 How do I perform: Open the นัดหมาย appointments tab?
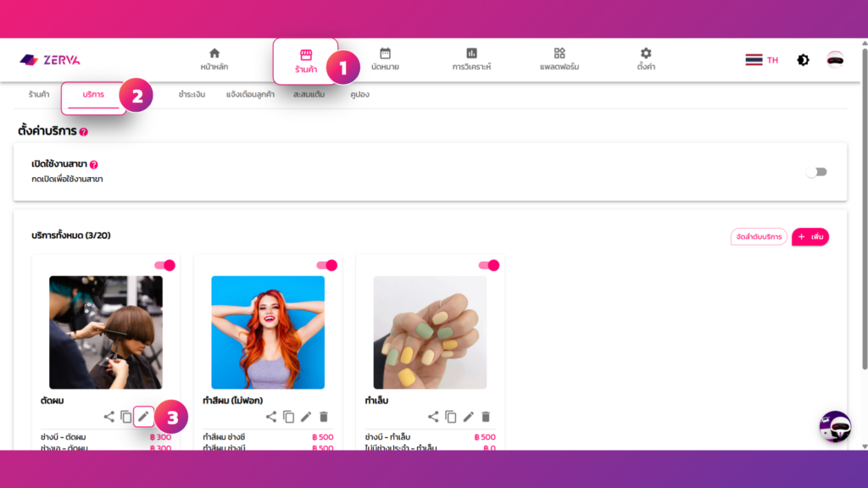[x=385, y=59]
